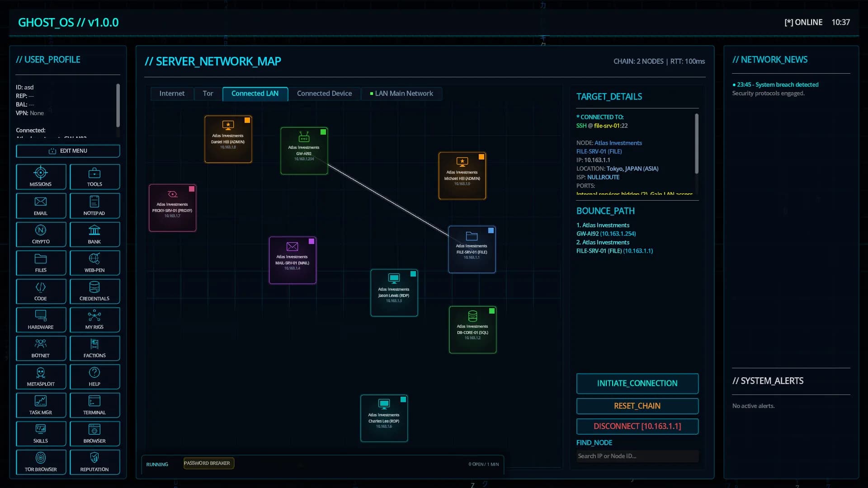This screenshot has height=488, width=868.
Task: Click bounce path entry FILE-SRV-01 (FILE) (10.163.1.1)
Action: point(614,251)
